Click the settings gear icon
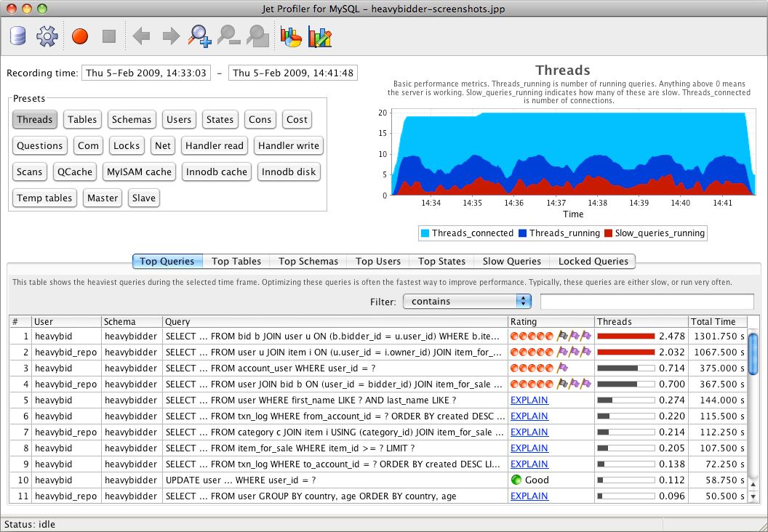The image size is (768, 532). pos(47,36)
